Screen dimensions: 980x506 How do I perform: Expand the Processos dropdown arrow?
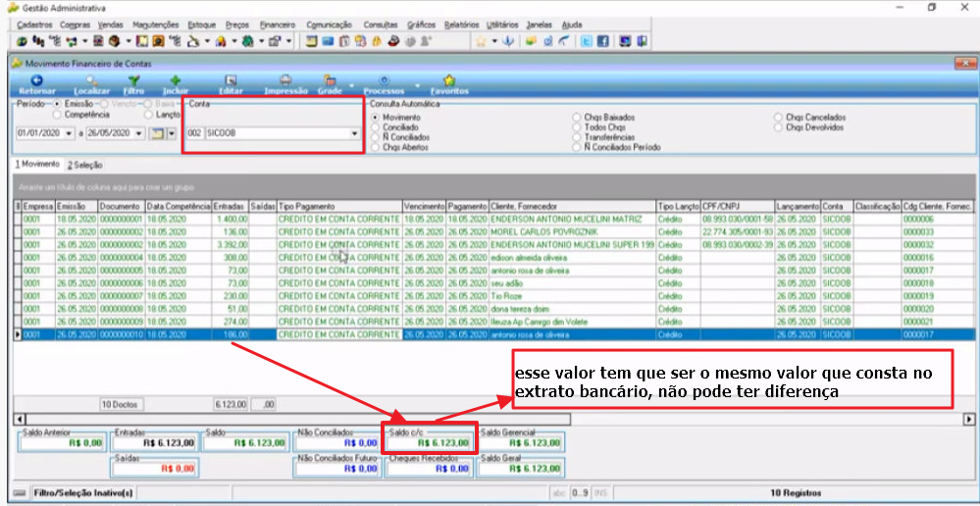click(418, 85)
